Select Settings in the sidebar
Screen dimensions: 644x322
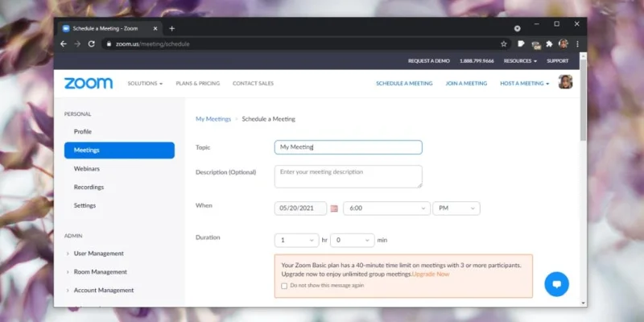[x=85, y=205]
